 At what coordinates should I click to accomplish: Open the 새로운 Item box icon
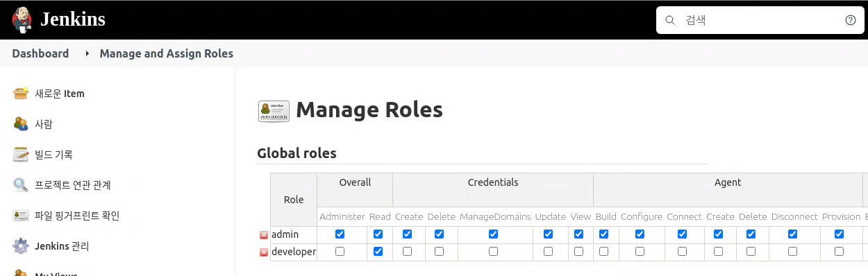pos(21,93)
